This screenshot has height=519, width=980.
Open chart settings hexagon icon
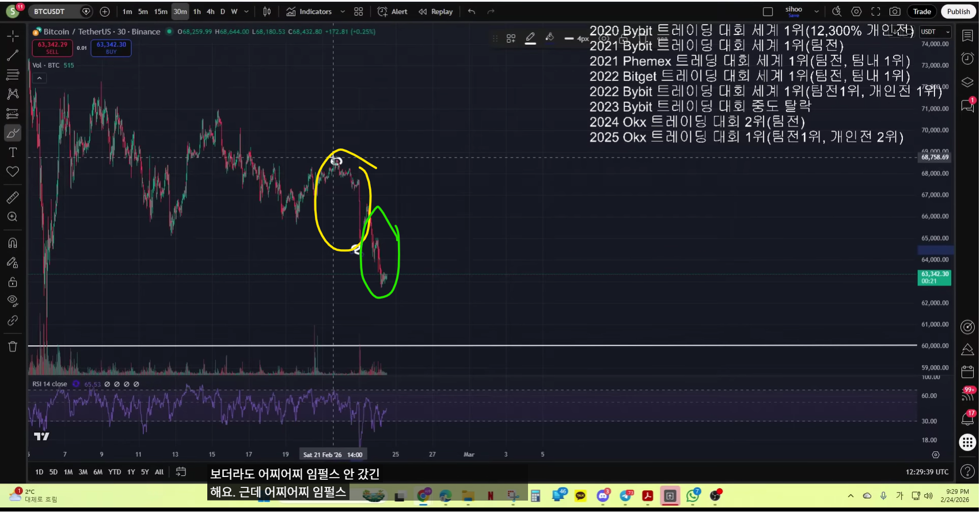856,12
